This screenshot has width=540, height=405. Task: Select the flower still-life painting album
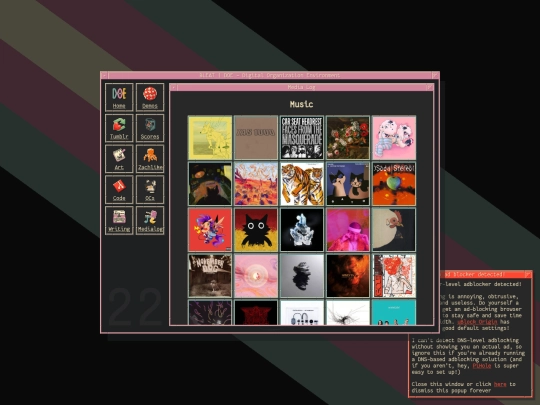pyautogui.click(x=348, y=138)
